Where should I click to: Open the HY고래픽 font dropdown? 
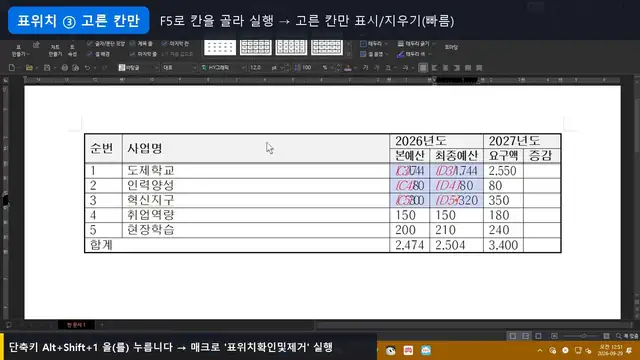pos(223,68)
